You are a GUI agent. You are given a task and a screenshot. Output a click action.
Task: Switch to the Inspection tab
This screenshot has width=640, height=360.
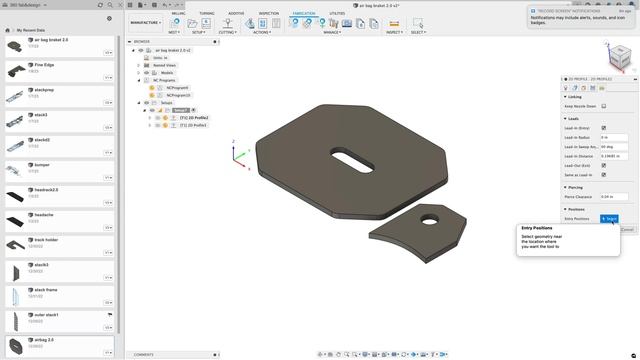pyautogui.click(x=269, y=13)
